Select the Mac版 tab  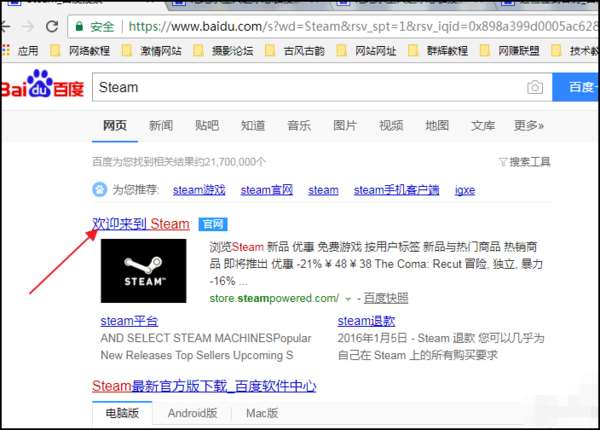coord(262,414)
